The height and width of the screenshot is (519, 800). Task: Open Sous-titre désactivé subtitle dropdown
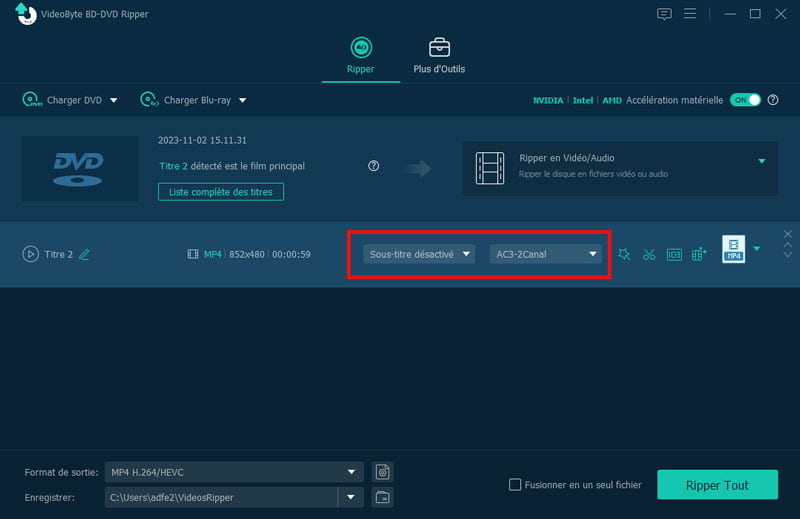[419, 254]
